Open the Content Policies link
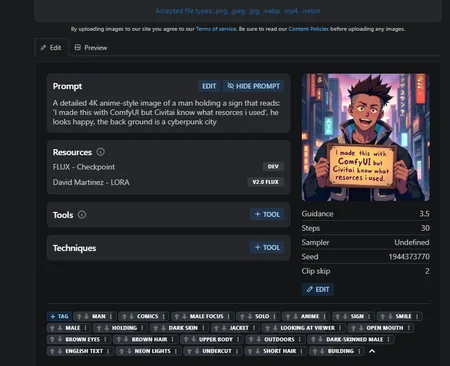This screenshot has width=450, height=366. [308, 29]
